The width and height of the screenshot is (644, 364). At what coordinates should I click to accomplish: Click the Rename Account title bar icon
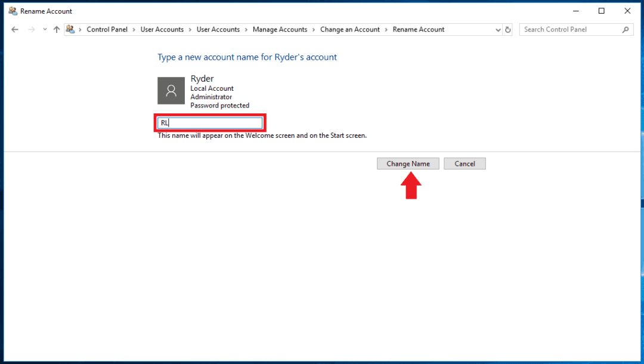point(13,11)
